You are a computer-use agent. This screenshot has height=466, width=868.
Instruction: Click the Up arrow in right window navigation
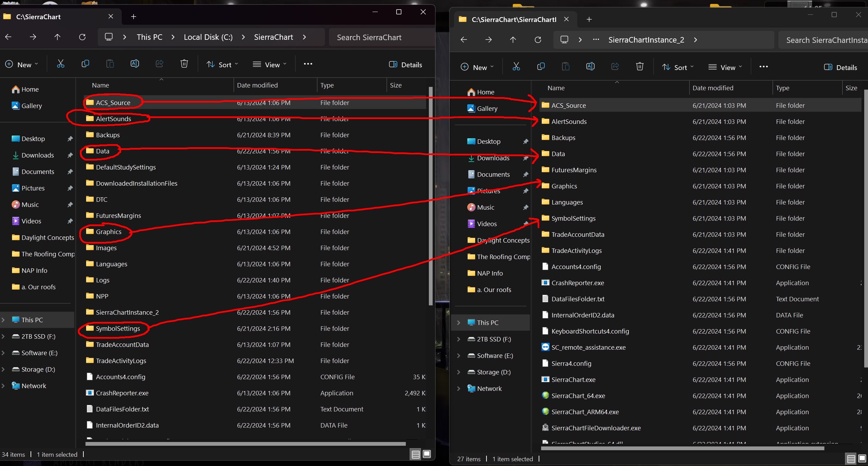click(x=513, y=40)
